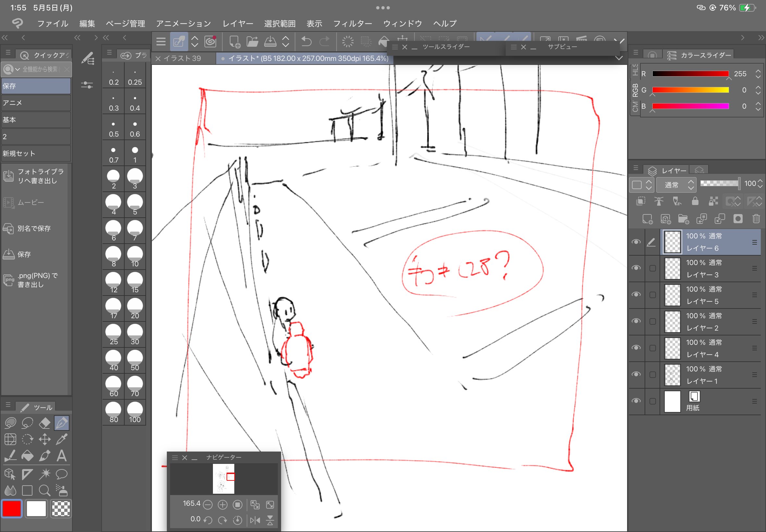Viewport: 766px width, 532px height.
Task: Click flip horizontal icon in Navigator
Action: (x=255, y=520)
